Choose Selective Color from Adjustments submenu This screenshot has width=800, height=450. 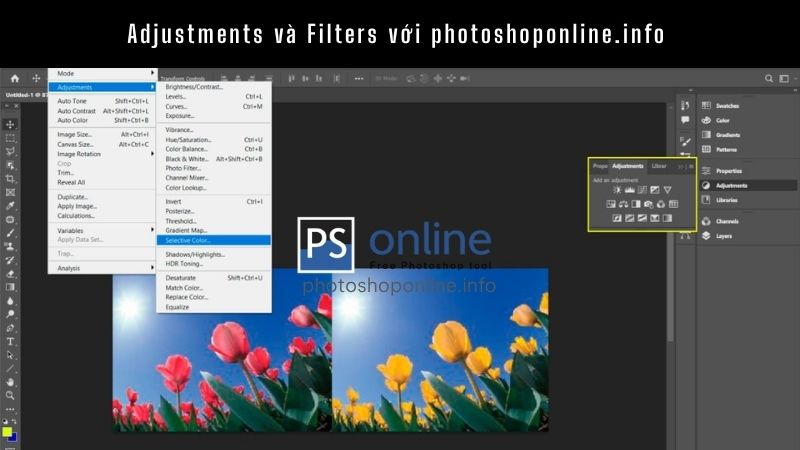point(214,240)
